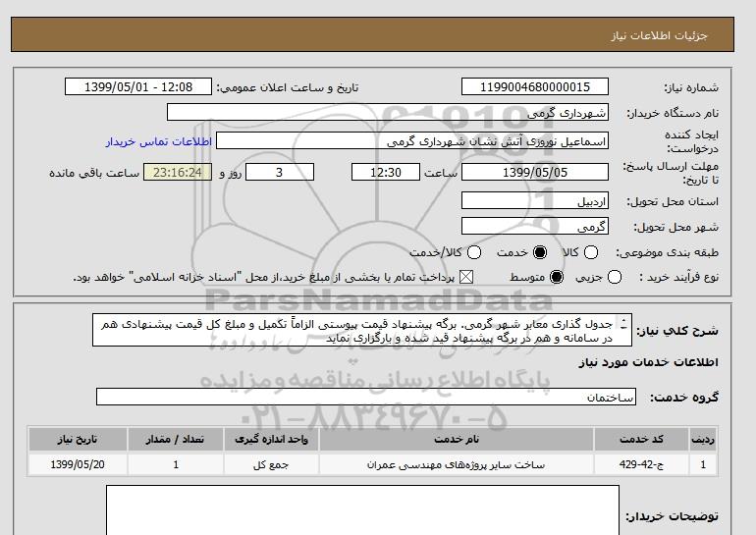The width and height of the screenshot is (756, 535).
Task: Open the buyer contact information link
Action: click(x=159, y=141)
